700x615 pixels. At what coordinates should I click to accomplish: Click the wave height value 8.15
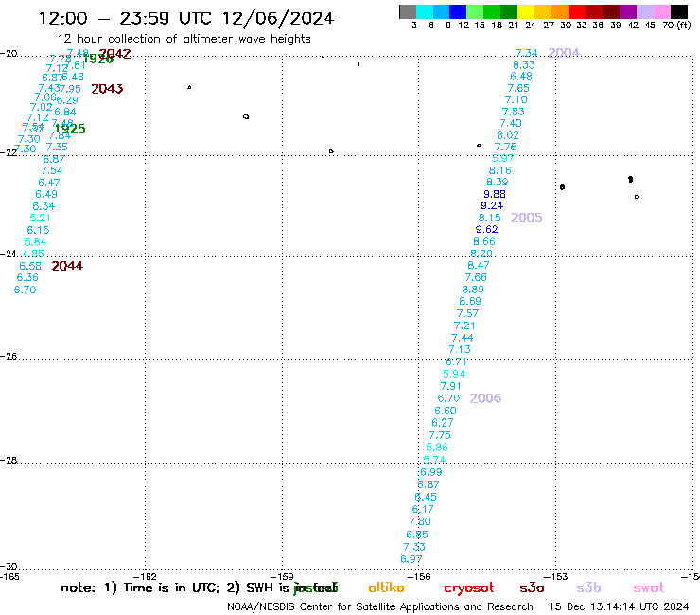[x=490, y=218]
